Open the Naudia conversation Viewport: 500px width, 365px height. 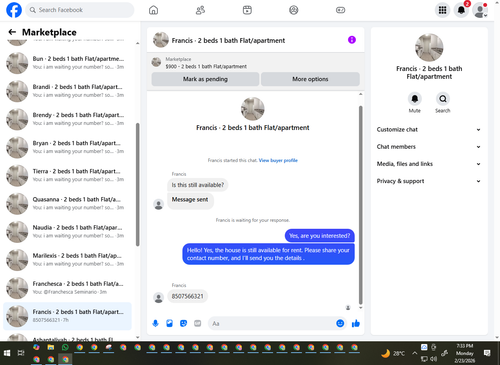point(68,231)
